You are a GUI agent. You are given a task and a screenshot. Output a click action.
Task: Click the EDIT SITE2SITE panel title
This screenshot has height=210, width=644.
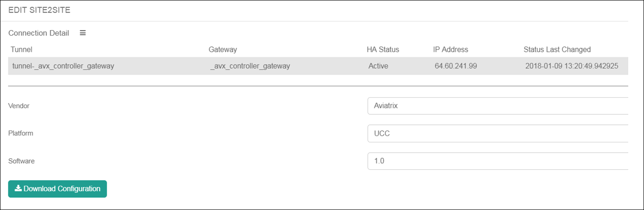(x=39, y=11)
